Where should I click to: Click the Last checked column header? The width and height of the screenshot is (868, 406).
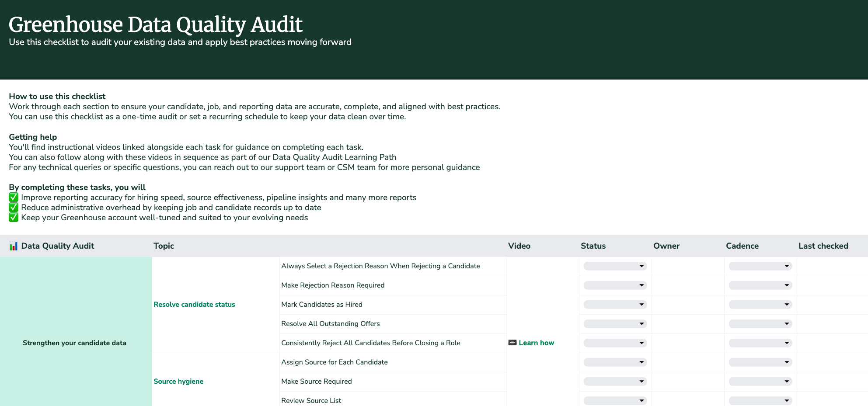pos(823,246)
